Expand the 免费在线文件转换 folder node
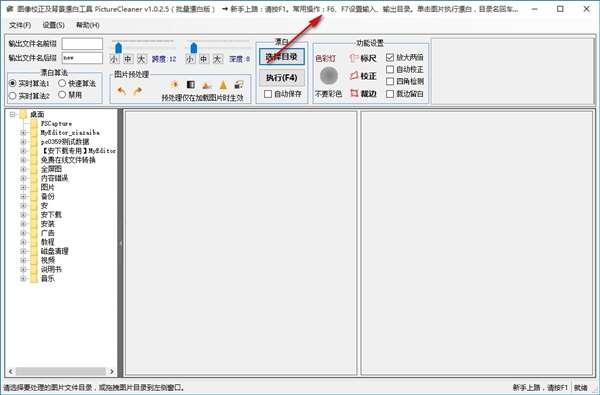The width and height of the screenshot is (600, 395). coord(23,160)
